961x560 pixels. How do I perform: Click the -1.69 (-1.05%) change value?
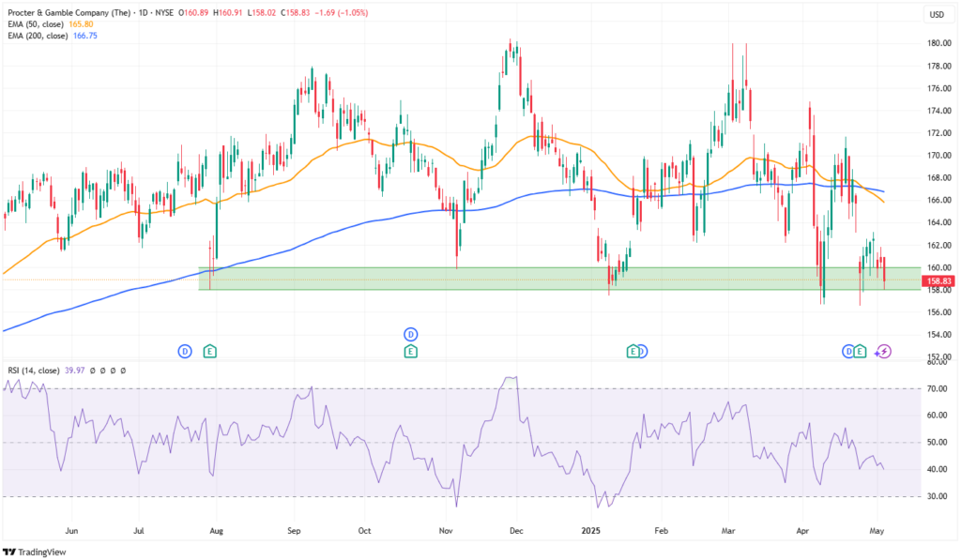coord(341,13)
